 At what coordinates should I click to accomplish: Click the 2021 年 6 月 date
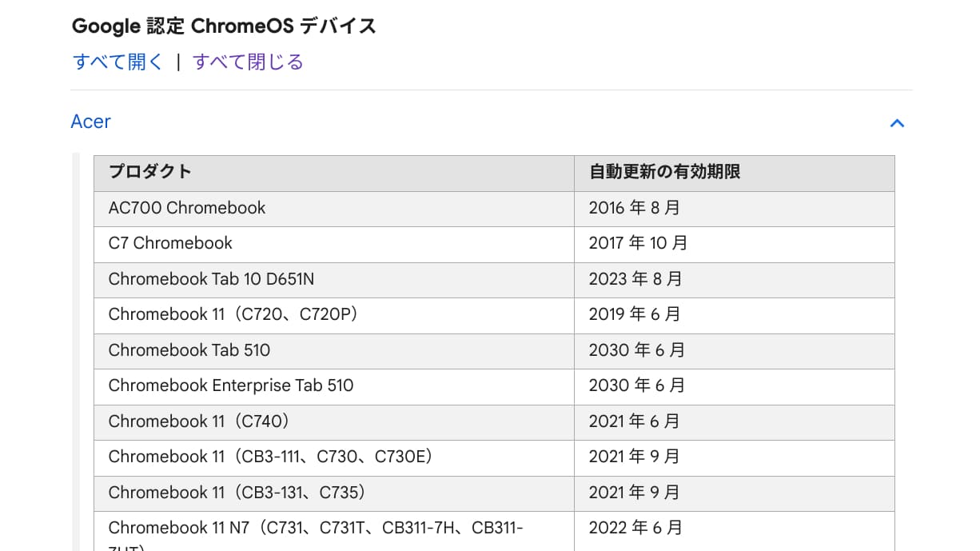635,421
